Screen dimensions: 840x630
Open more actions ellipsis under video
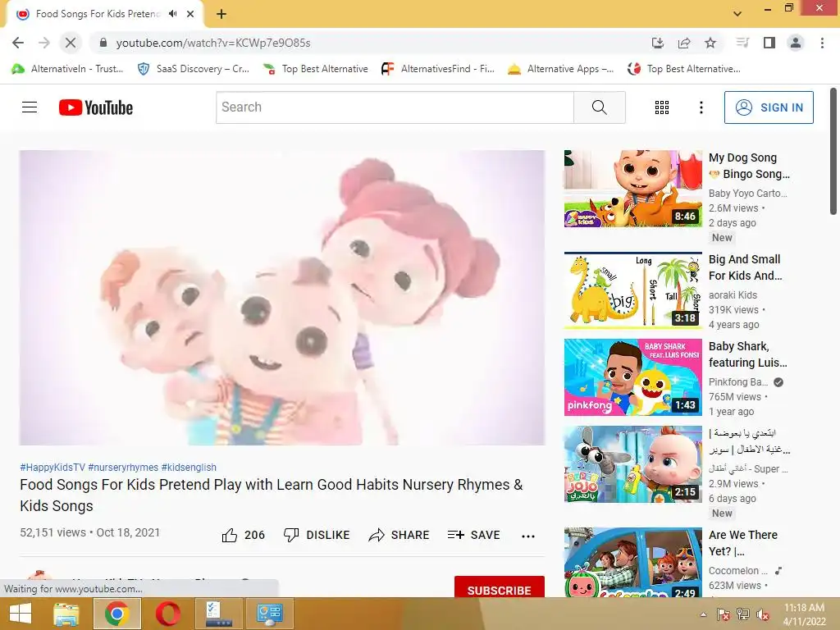527,536
